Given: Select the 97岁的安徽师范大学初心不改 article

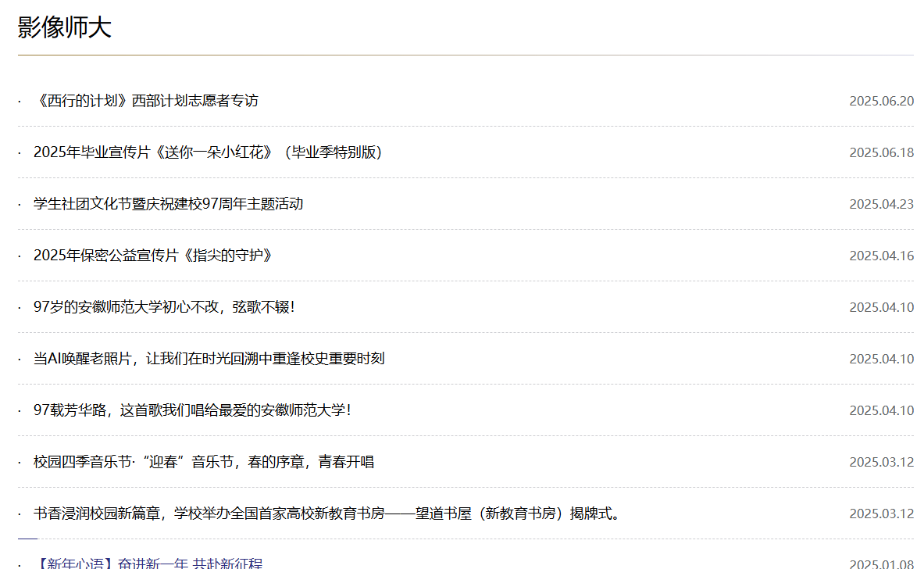Looking at the screenshot, I should [164, 307].
